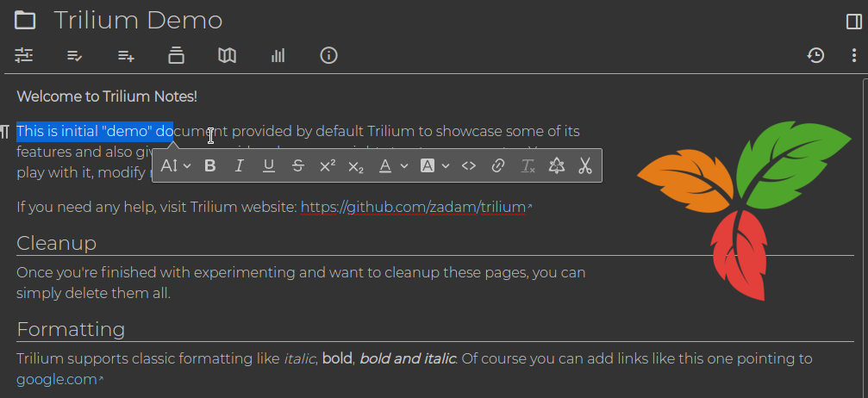The height and width of the screenshot is (398, 868).
Task: Toggle bold formatting
Action: (x=209, y=166)
